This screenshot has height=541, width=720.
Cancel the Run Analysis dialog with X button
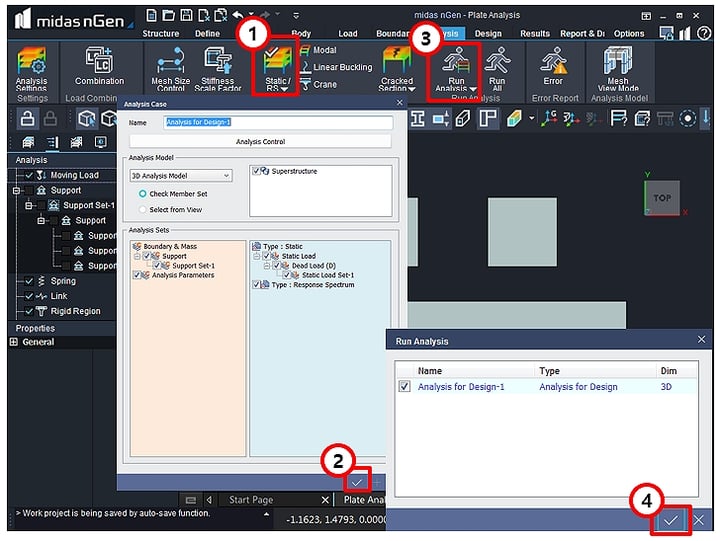699,520
